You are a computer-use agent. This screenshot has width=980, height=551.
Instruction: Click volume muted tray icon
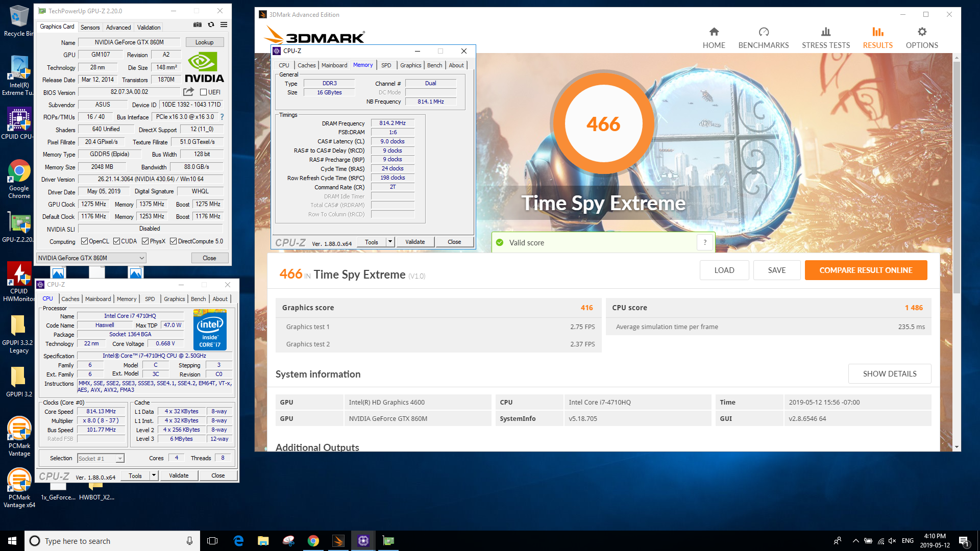pos(892,541)
